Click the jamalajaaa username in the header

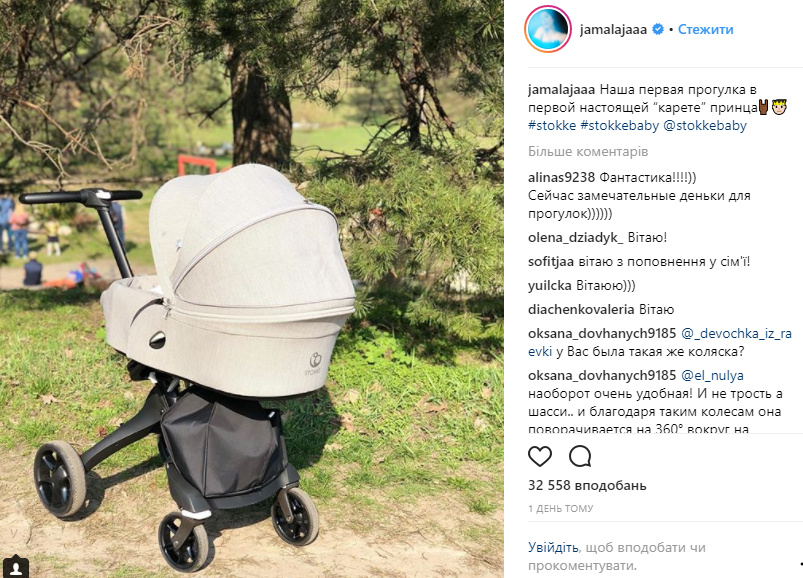pyautogui.click(x=613, y=29)
